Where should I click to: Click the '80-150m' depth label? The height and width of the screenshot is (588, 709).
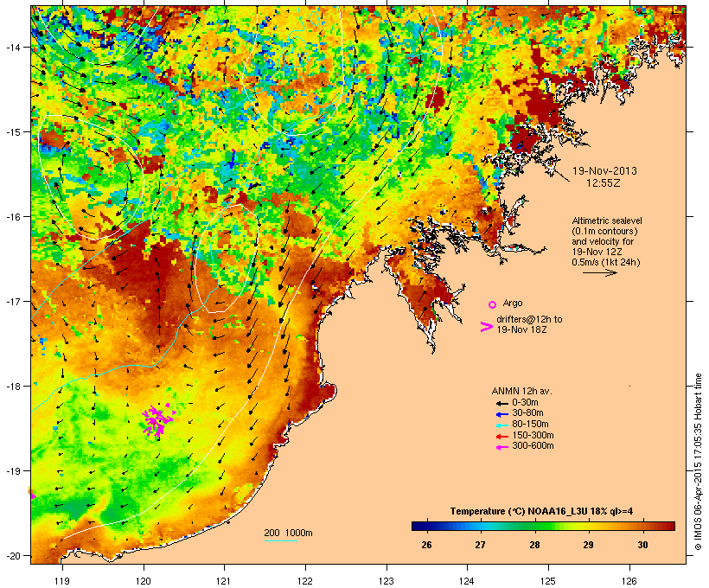(530, 425)
